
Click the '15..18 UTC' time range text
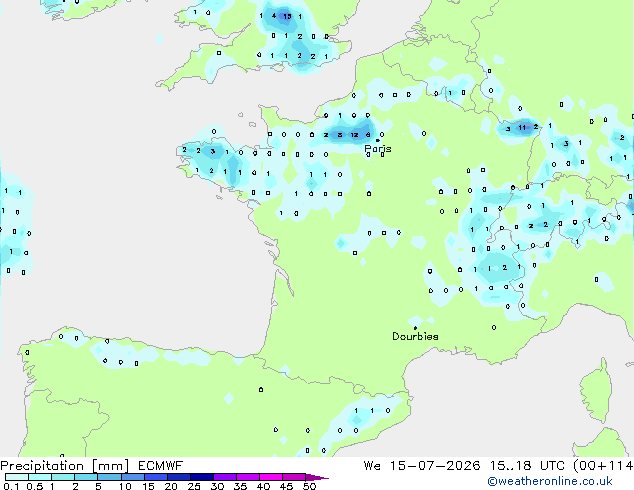[x=527, y=466]
